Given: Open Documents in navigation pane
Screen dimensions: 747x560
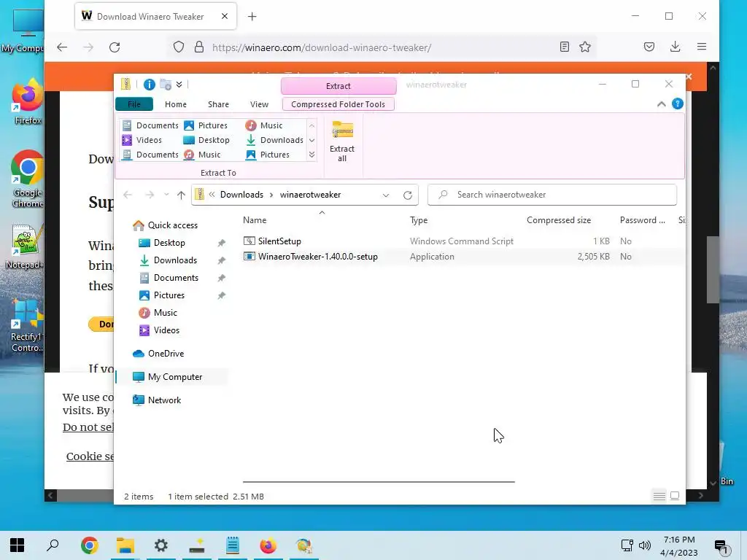Looking at the screenshot, I should 169,278.
